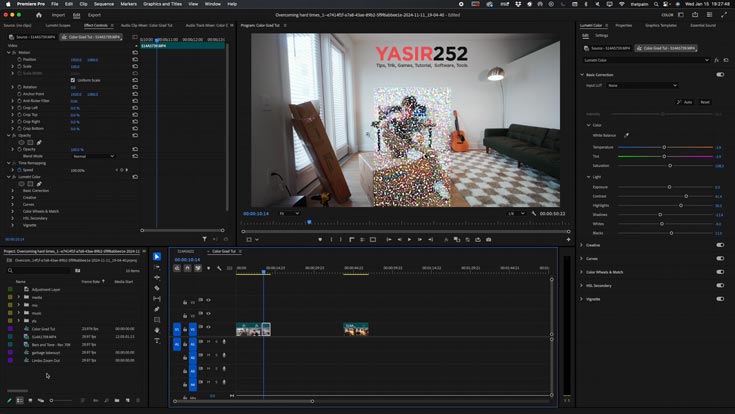The image size is (735, 414).
Task: Expand Vignette in Effect Controls
Action: click(13, 225)
